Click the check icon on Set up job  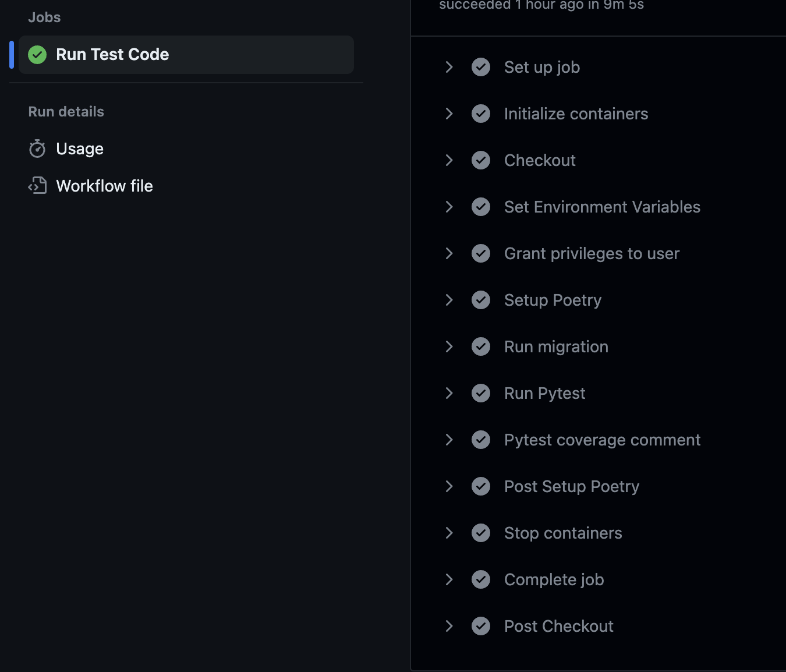point(481,67)
